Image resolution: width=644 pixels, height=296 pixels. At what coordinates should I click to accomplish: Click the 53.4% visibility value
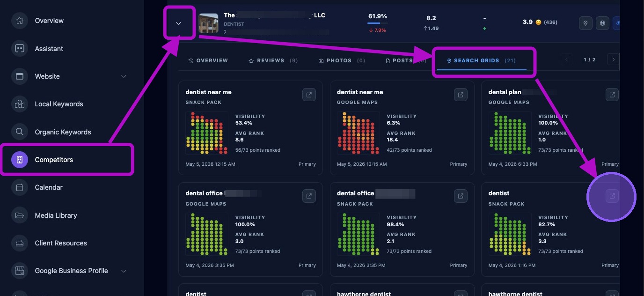(x=243, y=123)
